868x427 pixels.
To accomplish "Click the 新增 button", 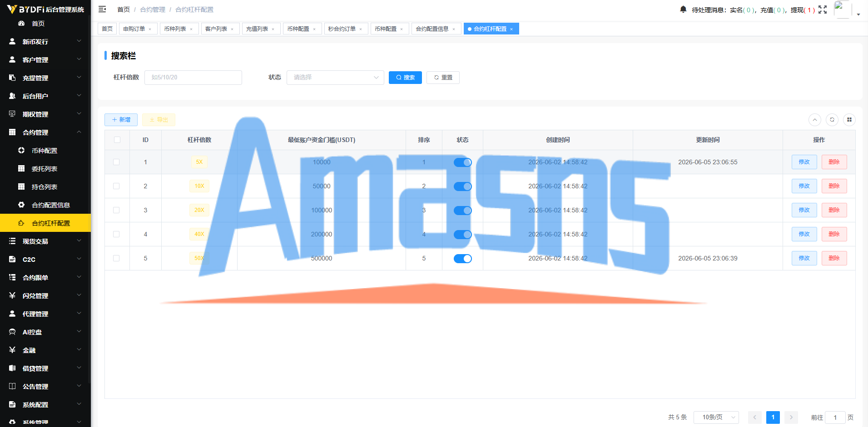I will click(121, 120).
